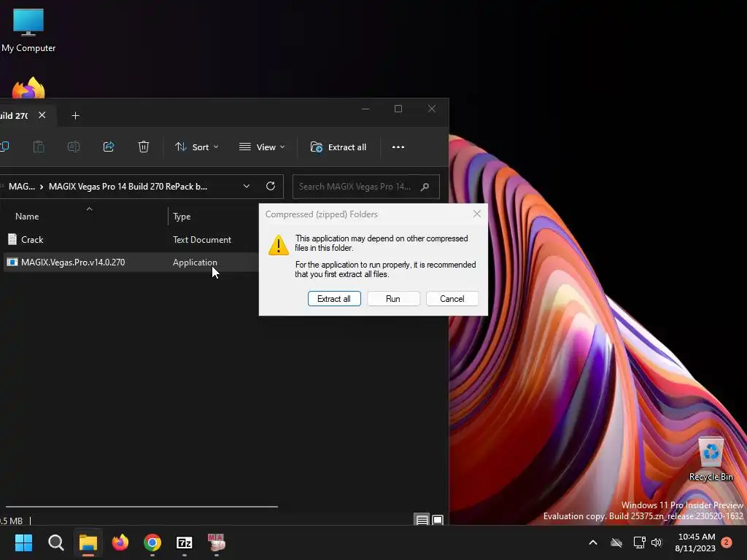
Task: Expand the address bar history dropdown
Action: coord(247,186)
